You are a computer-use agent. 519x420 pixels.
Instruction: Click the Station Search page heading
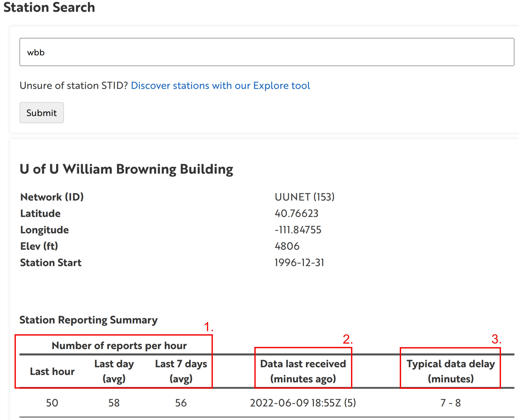tap(49, 7)
